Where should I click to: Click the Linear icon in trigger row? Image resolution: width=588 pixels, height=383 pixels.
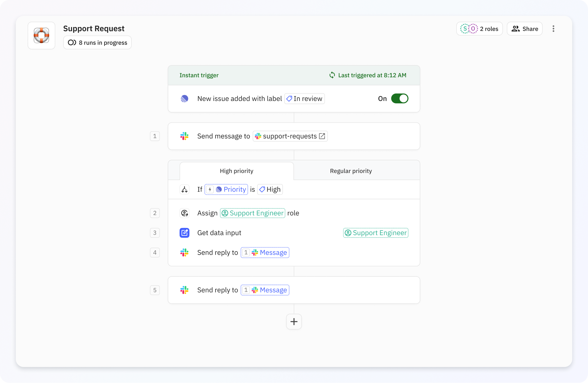pos(184,99)
